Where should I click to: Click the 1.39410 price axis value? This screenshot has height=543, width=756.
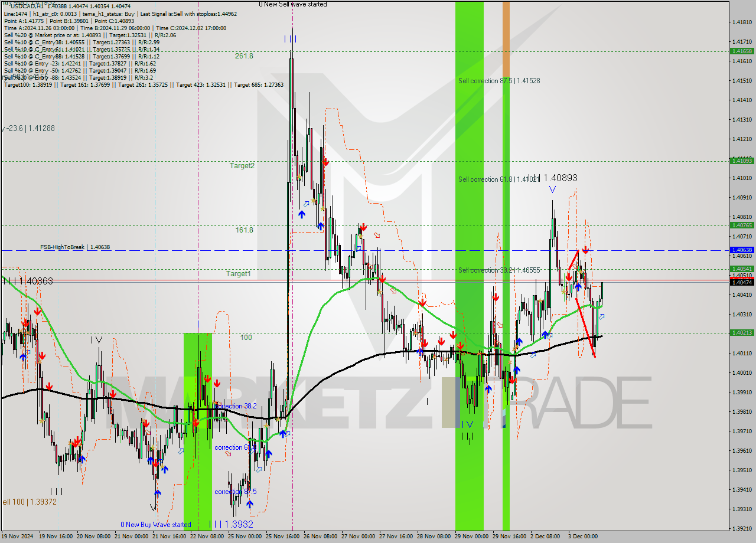point(742,490)
